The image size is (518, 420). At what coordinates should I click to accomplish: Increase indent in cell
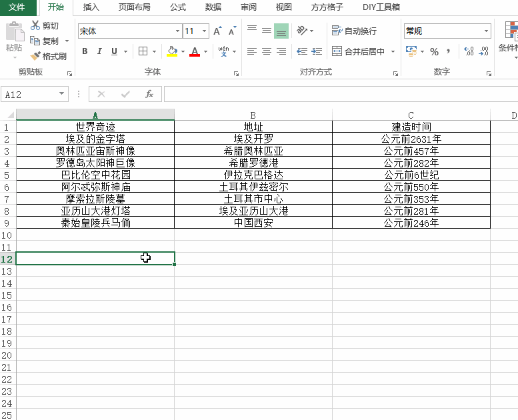coord(317,51)
